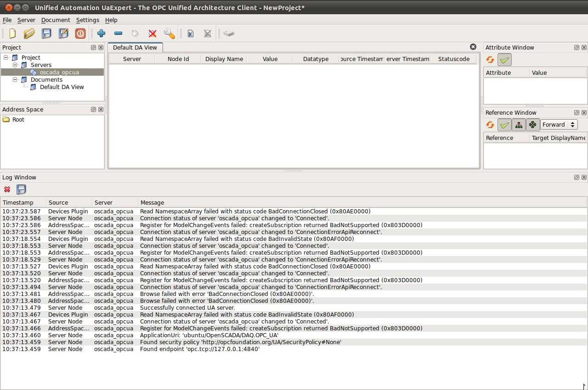
Task: Select the Default DA View tab
Action: [135, 47]
